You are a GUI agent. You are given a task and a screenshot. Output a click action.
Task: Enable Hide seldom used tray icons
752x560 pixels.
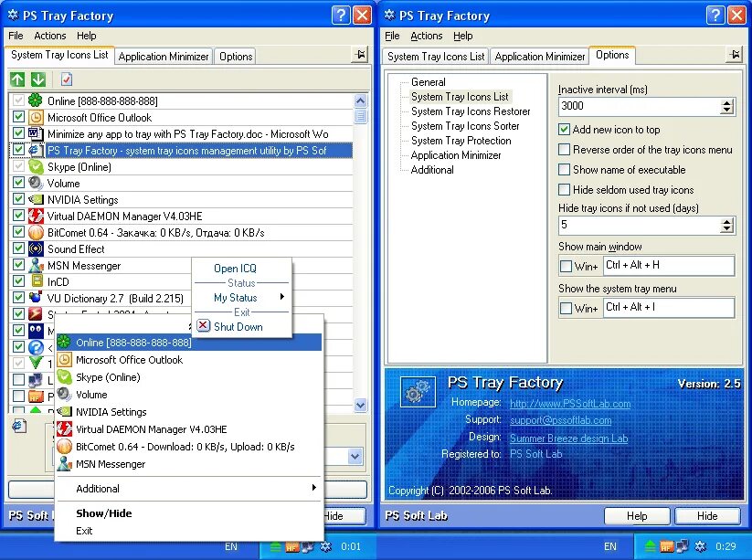(564, 190)
